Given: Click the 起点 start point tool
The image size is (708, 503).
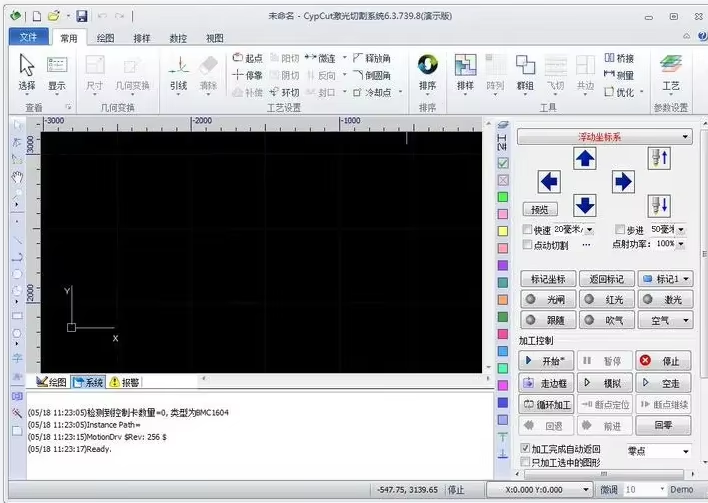Looking at the screenshot, I should pyautogui.click(x=247, y=58).
